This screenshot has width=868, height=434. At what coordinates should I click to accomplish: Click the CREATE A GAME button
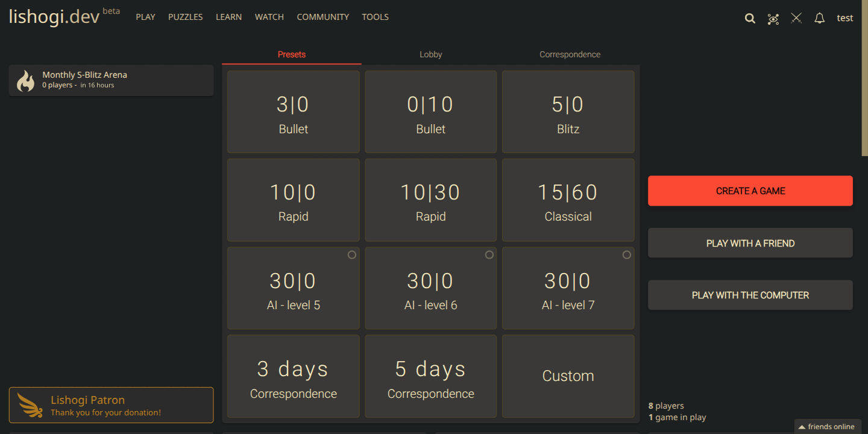click(750, 190)
